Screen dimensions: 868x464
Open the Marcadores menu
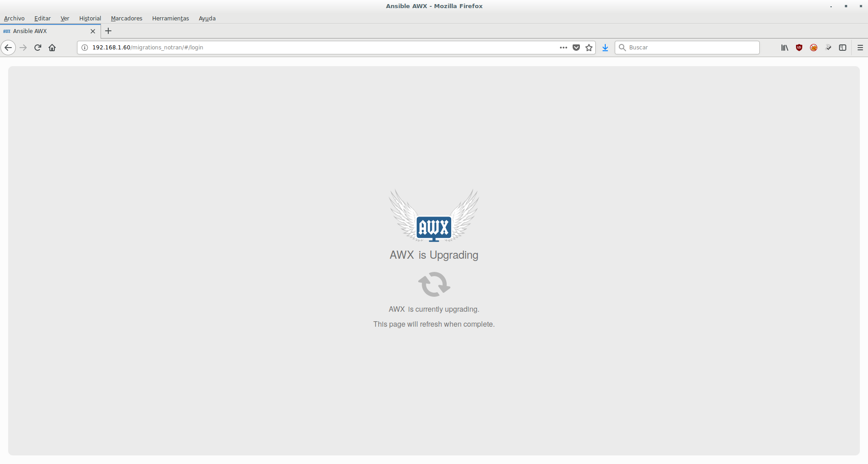pyautogui.click(x=126, y=19)
